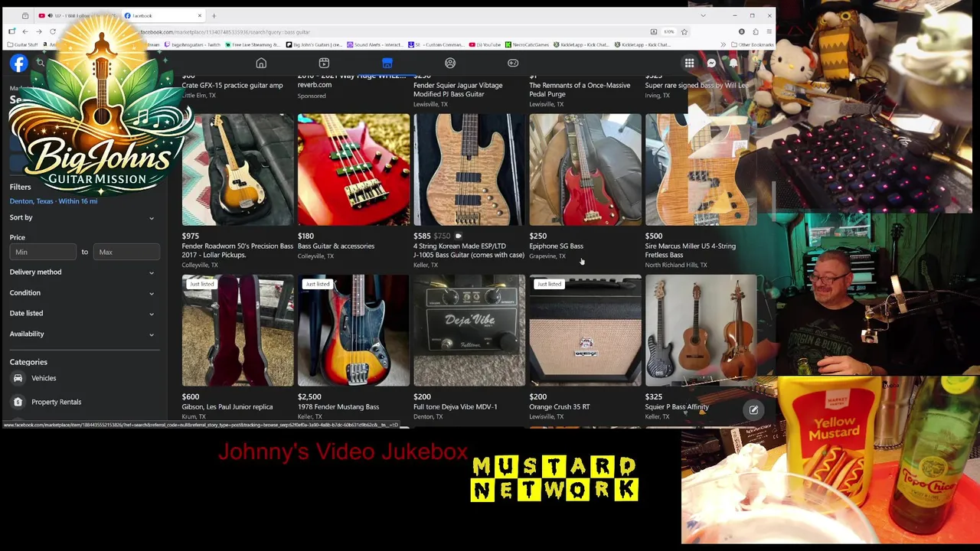980x551 pixels.
Task: Click the Sire Marcus Miller U5 Fretless Bass title
Action: [690, 250]
